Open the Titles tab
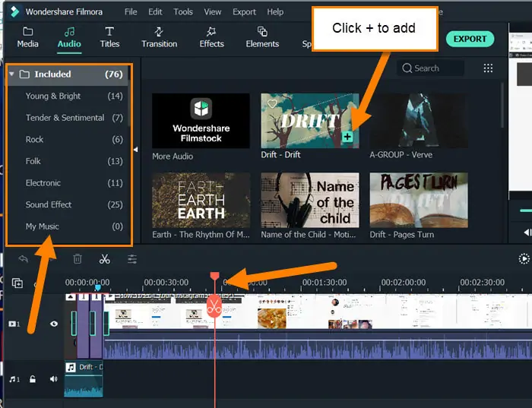This screenshot has height=408, width=532. point(109,38)
